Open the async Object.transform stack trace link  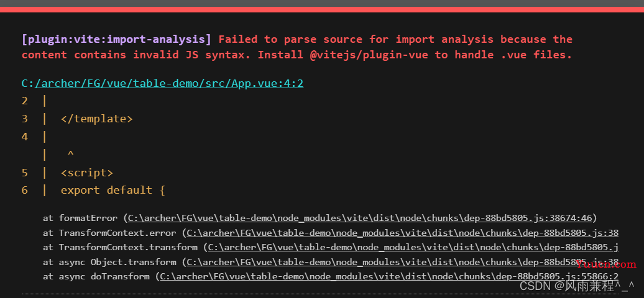[403, 262]
